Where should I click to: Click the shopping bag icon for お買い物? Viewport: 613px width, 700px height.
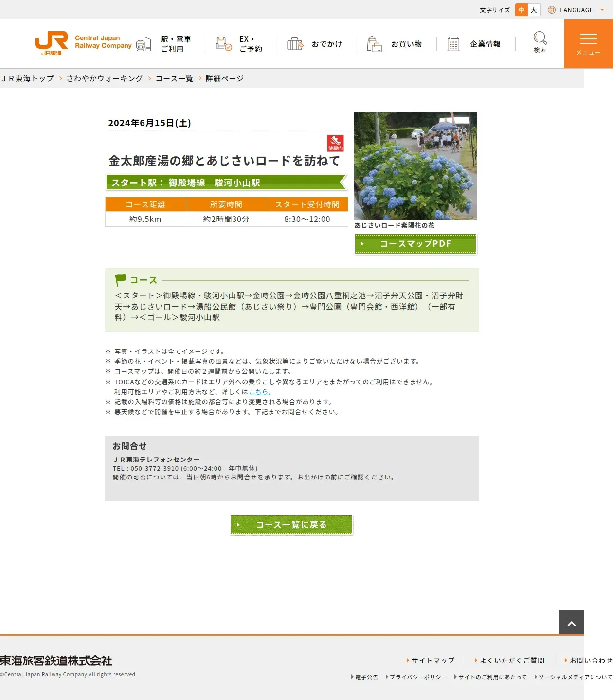pos(374,44)
